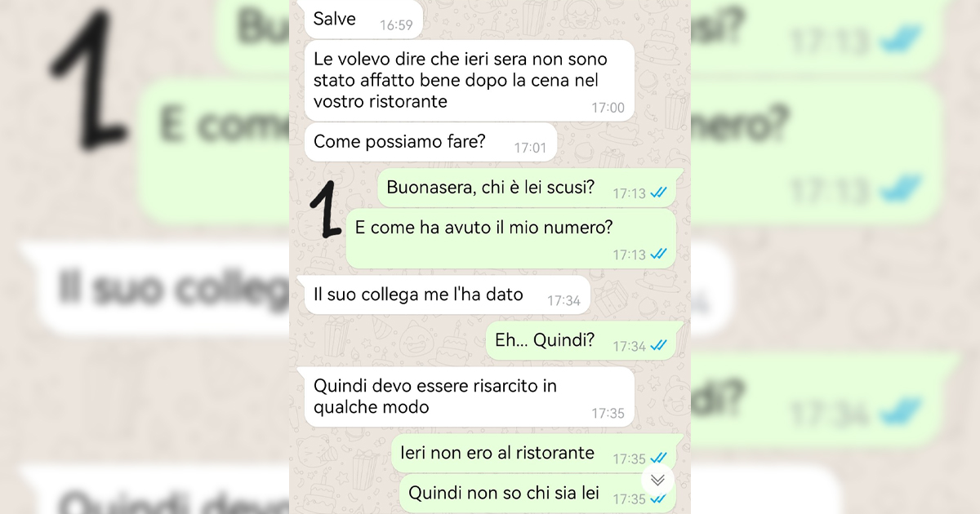Click the 17:01 timestamp on 'Come possiamo fare?'

(x=530, y=148)
